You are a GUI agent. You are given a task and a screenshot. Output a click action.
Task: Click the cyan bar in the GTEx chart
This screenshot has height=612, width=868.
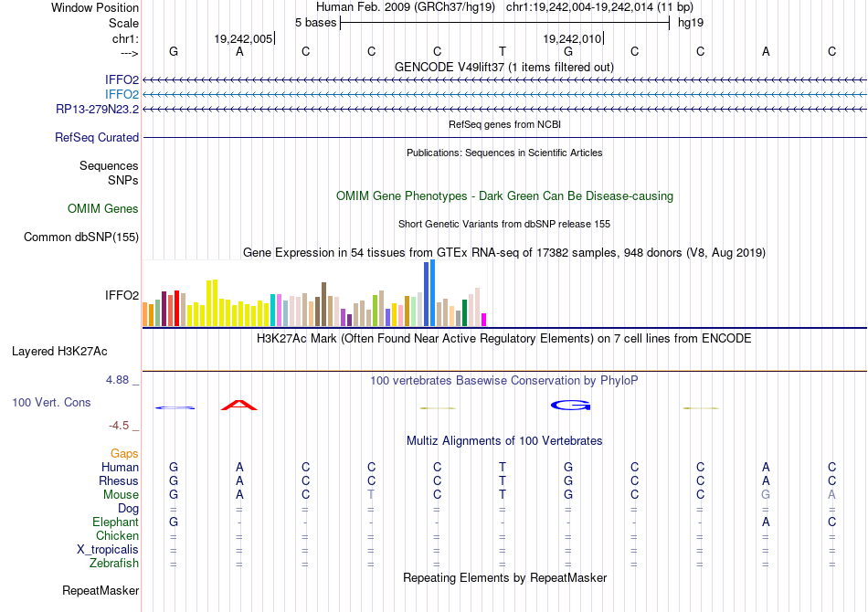tap(273, 310)
